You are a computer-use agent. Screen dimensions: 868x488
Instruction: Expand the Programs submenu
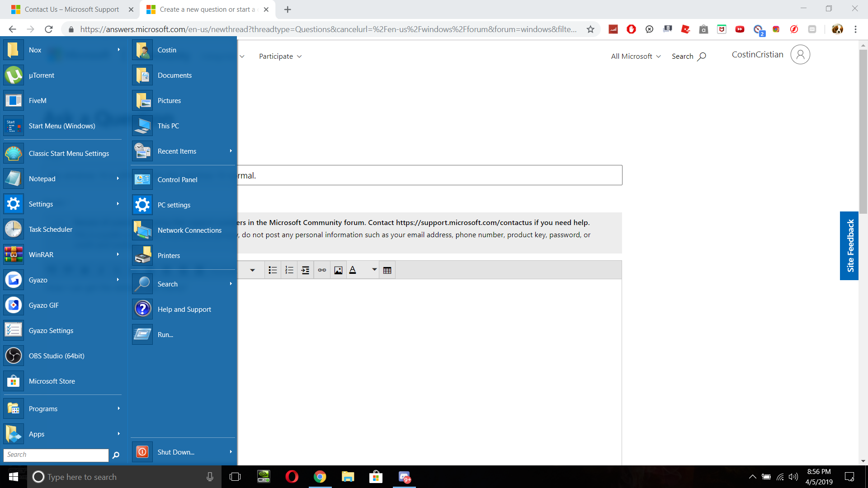118,408
